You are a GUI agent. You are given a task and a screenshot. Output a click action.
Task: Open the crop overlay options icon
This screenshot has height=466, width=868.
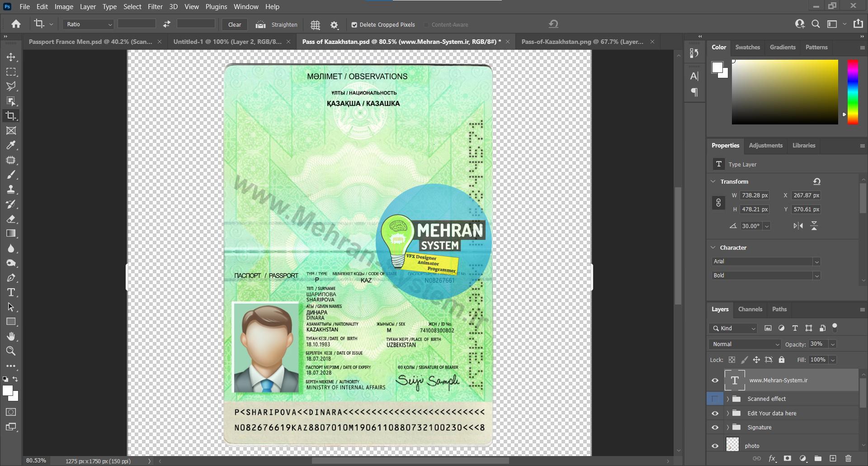pos(315,25)
